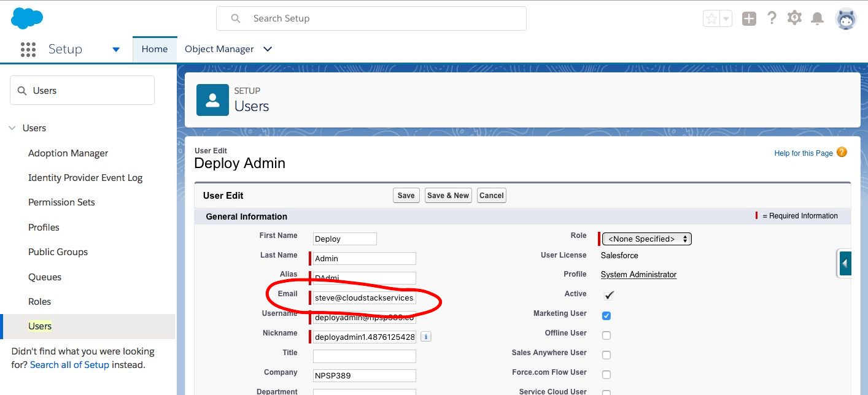Collapse the Users tree section
The width and height of the screenshot is (868, 395).
pos(12,128)
